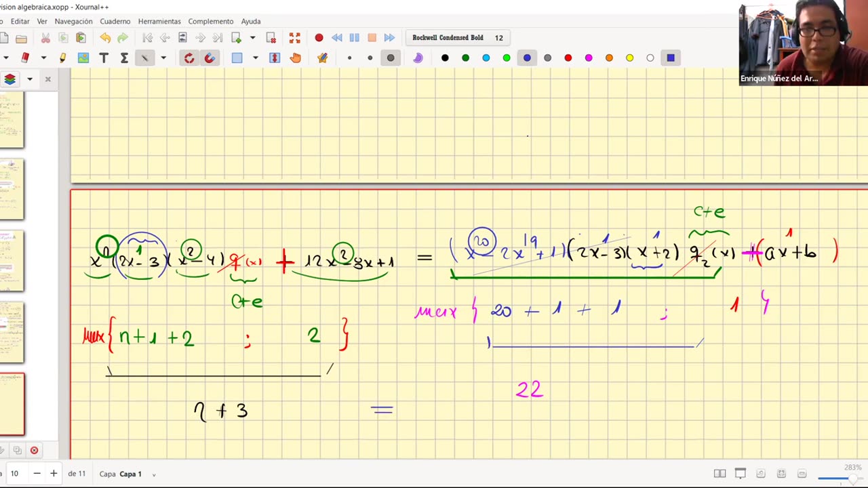Click the Cut scissors icon
Screen dimensions: 868x488
coord(45,38)
